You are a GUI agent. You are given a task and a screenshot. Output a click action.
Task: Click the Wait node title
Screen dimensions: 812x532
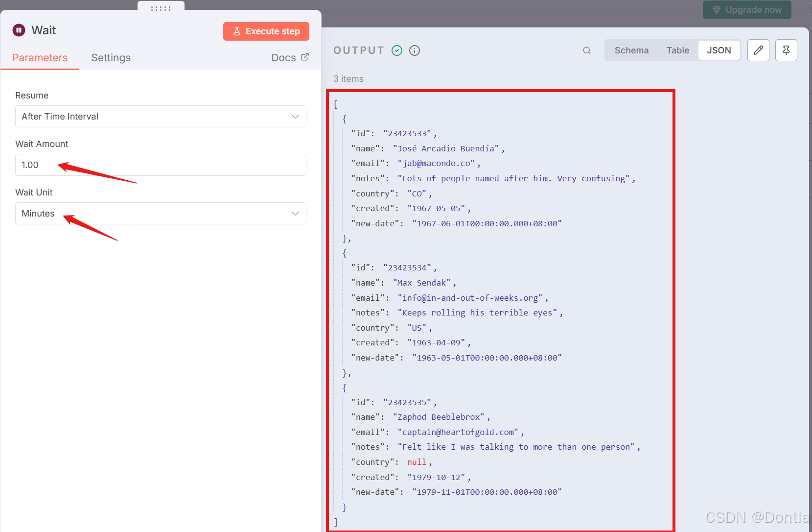coord(44,30)
